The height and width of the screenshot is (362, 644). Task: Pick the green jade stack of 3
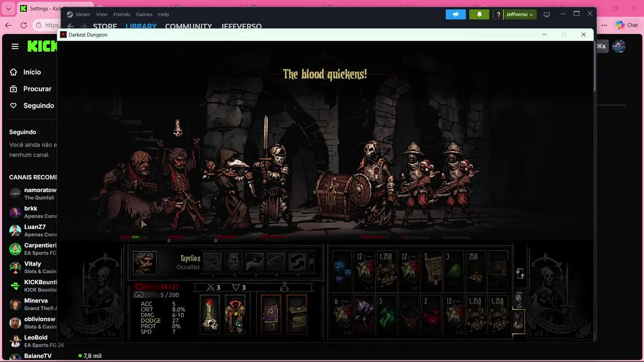click(x=454, y=270)
